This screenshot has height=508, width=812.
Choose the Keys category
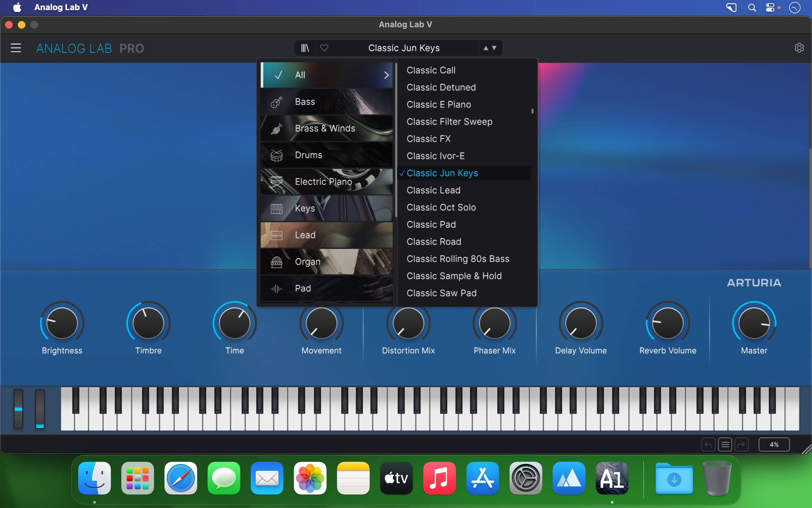[x=326, y=208]
